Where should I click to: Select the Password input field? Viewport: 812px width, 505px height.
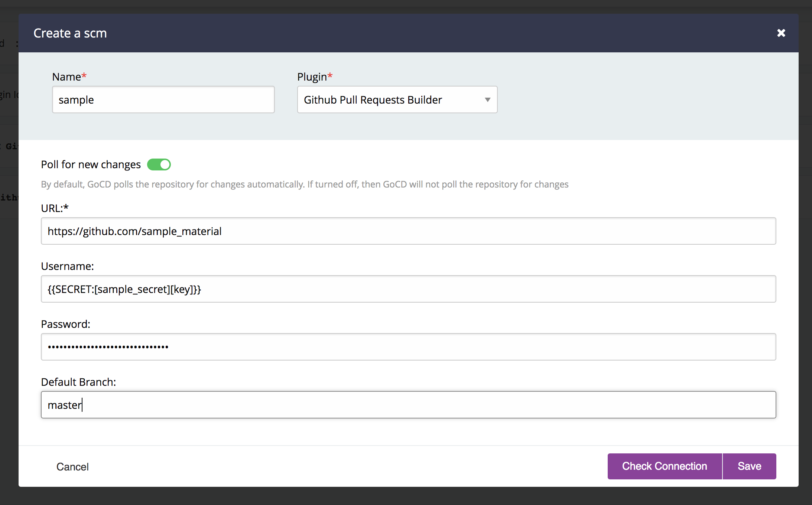click(x=408, y=347)
